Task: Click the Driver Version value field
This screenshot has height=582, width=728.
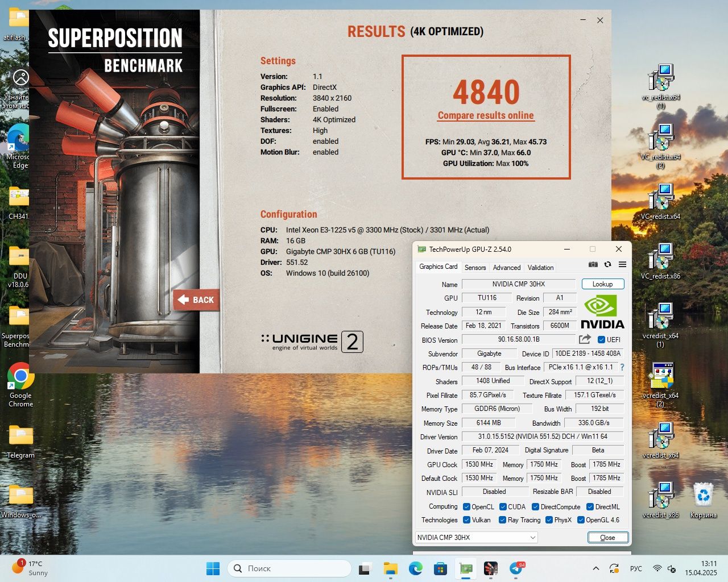Action: tap(543, 436)
